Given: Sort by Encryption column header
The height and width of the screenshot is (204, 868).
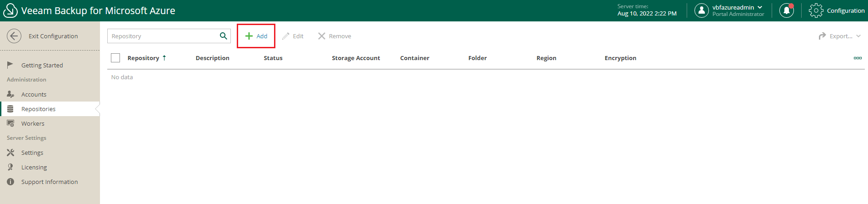Looking at the screenshot, I should [x=620, y=58].
